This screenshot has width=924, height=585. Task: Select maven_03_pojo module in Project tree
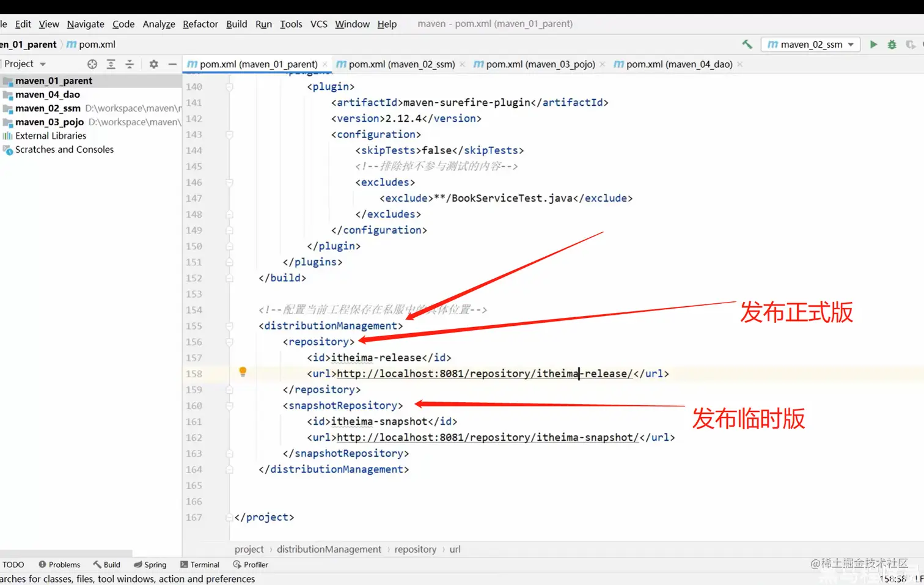pos(90,122)
